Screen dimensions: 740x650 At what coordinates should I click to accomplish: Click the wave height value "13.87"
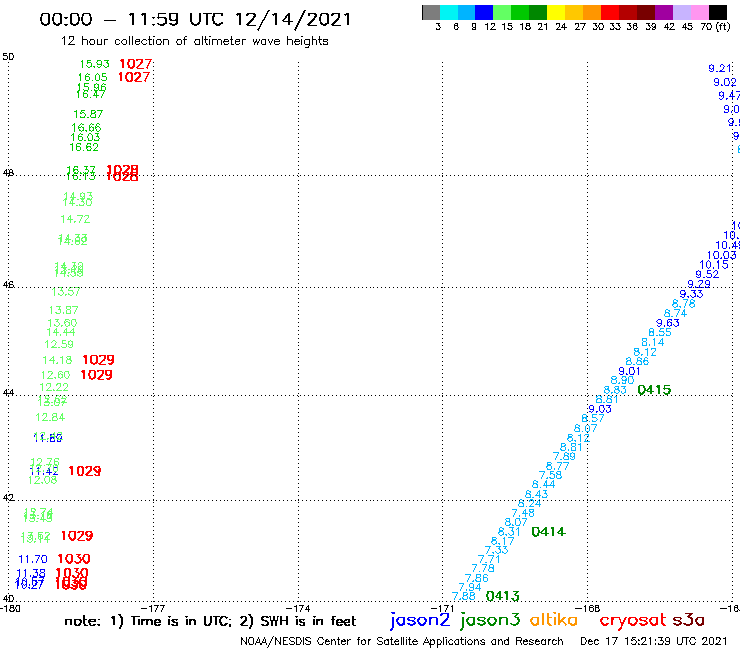click(x=64, y=310)
